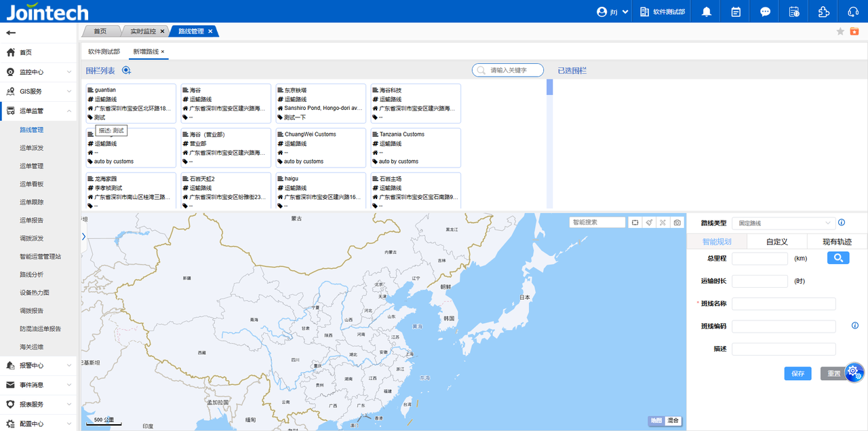Click the map clear brush icon
This screenshot has width=868, height=431.
649,222
